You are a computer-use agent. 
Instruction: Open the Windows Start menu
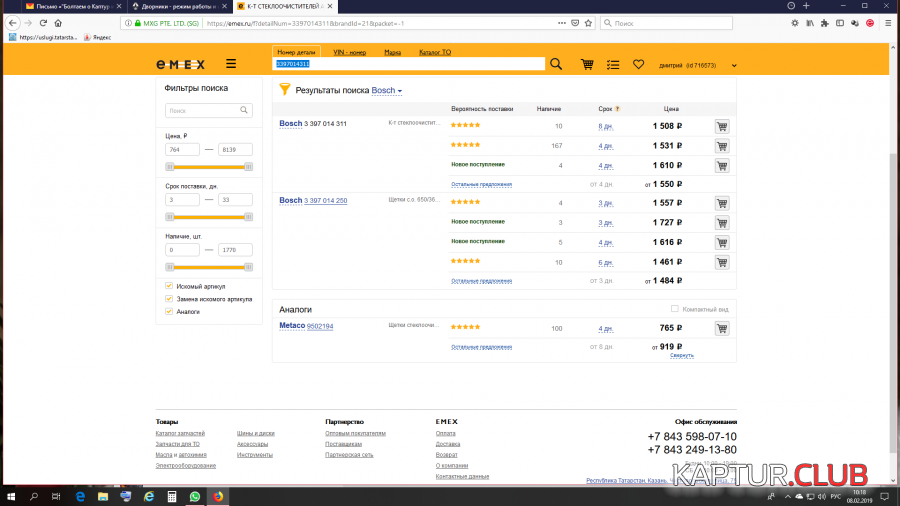point(11,496)
